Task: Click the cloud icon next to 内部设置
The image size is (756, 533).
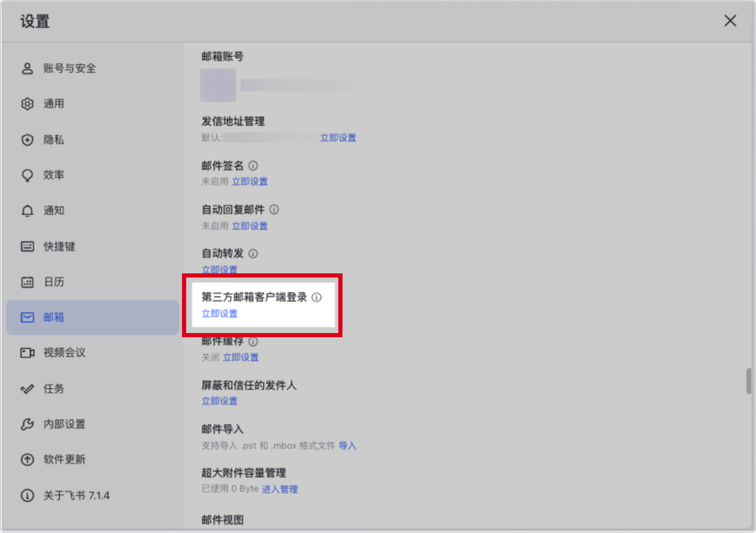Action: pos(27,424)
